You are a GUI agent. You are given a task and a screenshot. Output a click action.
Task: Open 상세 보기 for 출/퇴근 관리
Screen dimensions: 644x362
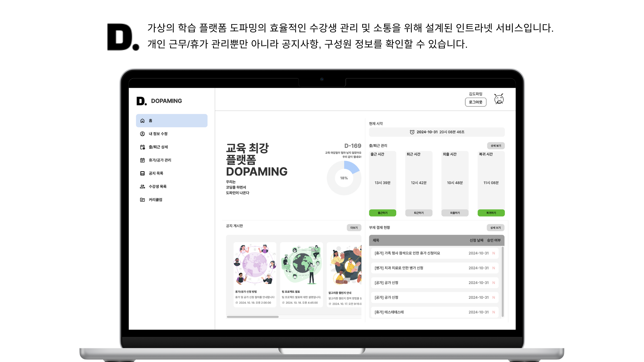pos(496,146)
